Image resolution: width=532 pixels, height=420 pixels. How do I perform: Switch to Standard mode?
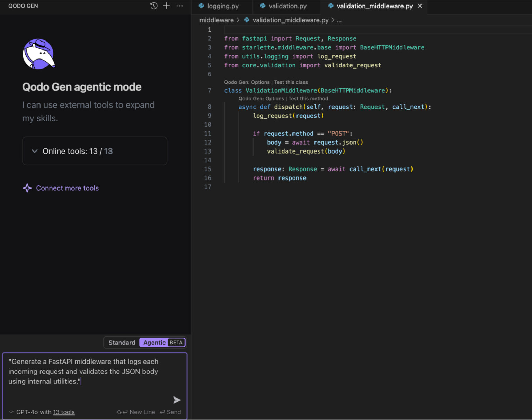122,343
